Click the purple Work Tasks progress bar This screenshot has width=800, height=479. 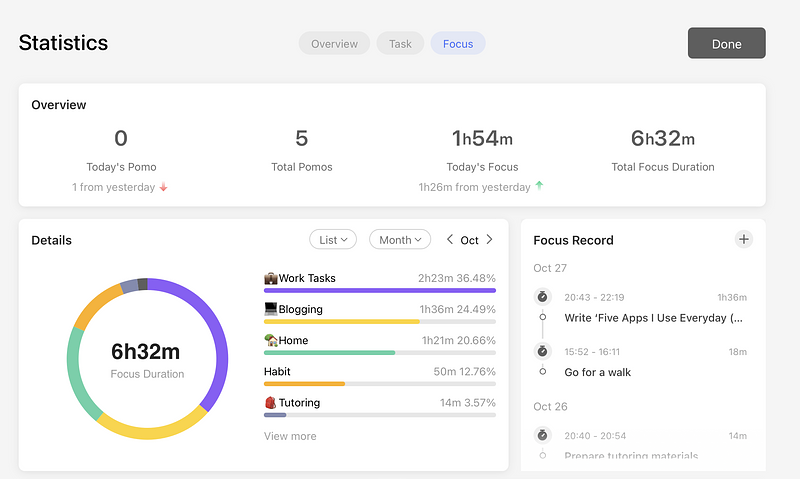click(x=380, y=290)
